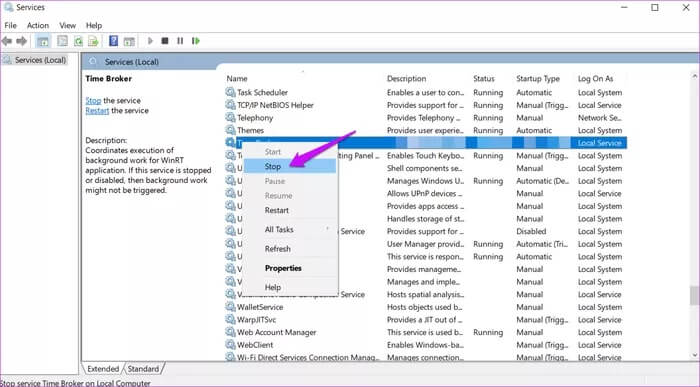Click the 'User Manager provid..' description cell
700x387 pixels.
tap(425, 244)
